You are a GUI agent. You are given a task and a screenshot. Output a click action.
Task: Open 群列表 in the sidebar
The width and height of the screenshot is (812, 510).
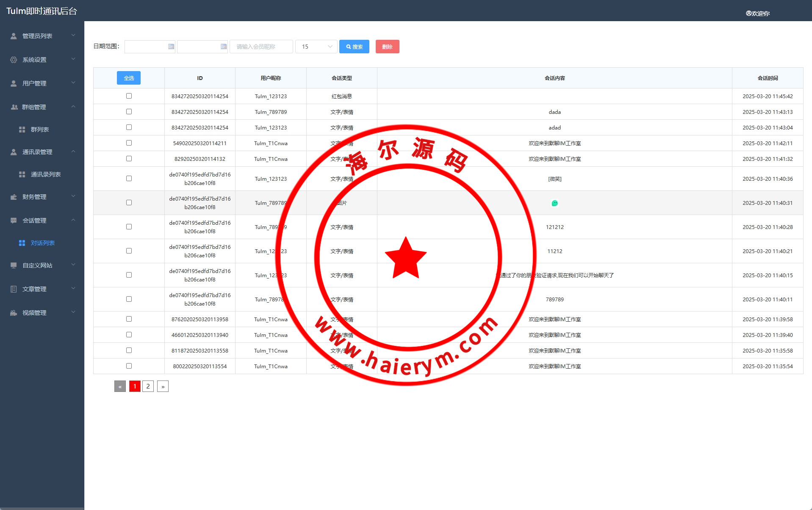click(40, 130)
